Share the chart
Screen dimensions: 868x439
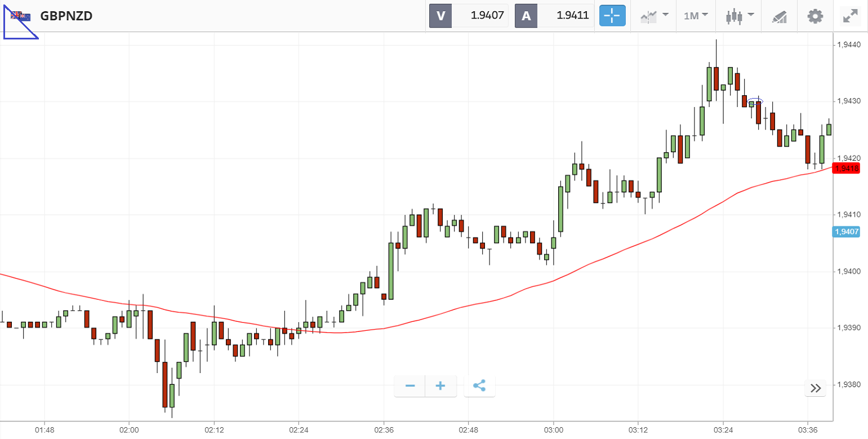[x=479, y=386]
